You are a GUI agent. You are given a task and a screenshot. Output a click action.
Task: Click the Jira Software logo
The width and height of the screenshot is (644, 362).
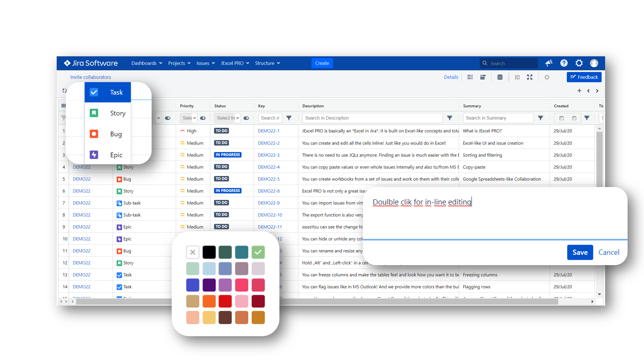[91, 63]
